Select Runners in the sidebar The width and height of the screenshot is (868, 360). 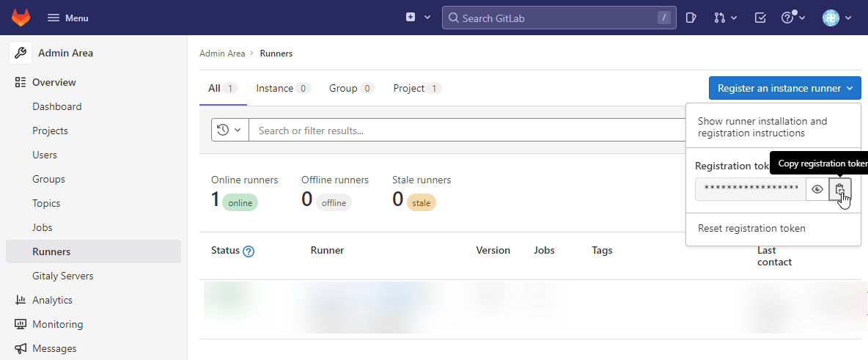pos(94,251)
